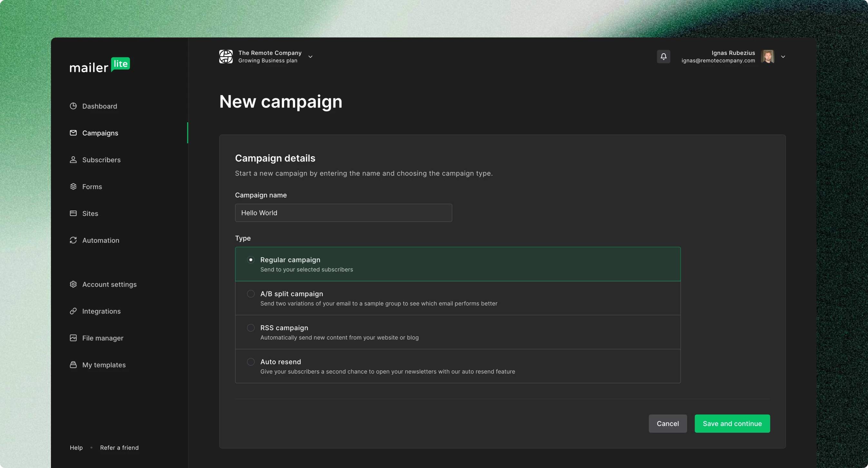Click the MailerLite logo

point(100,65)
